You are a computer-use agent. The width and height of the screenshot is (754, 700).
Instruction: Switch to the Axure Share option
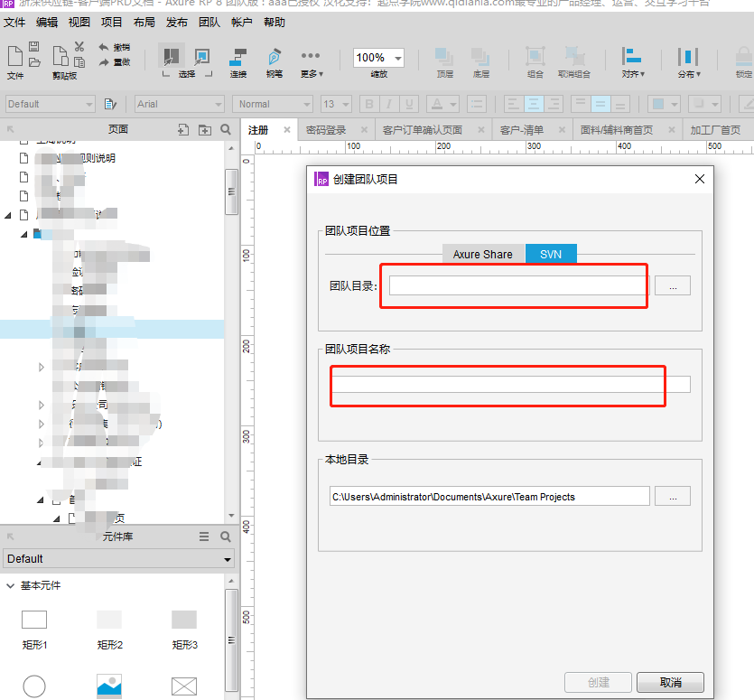(482, 255)
